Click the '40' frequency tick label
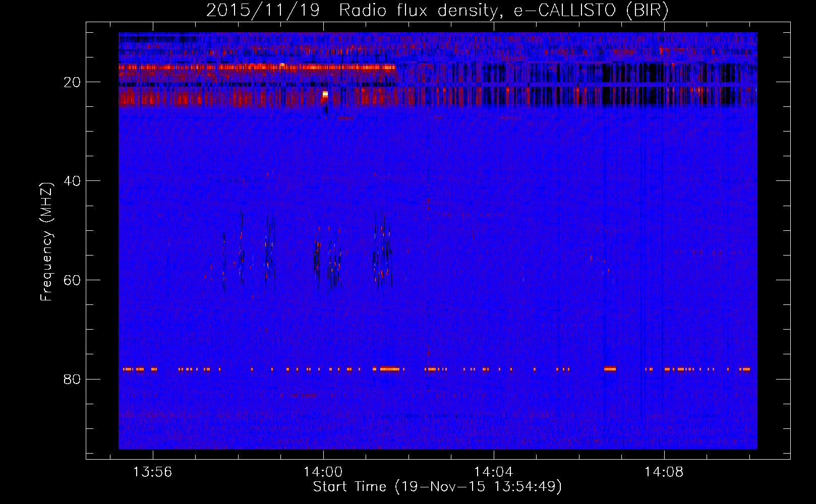The height and width of the screenshot is (504, 816). [73, 180]
